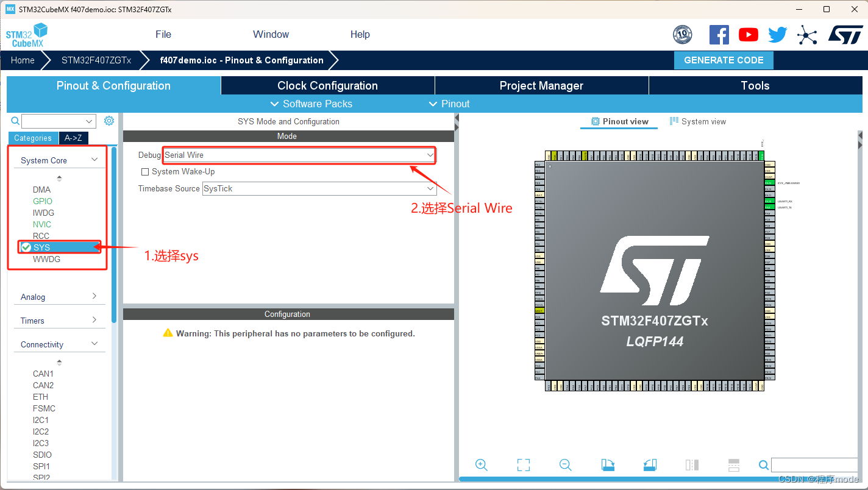This screenshot has height=490, width=868.
Task: Select NVIC in System Core
Action: pyautogui.click(x=42, y=224)
